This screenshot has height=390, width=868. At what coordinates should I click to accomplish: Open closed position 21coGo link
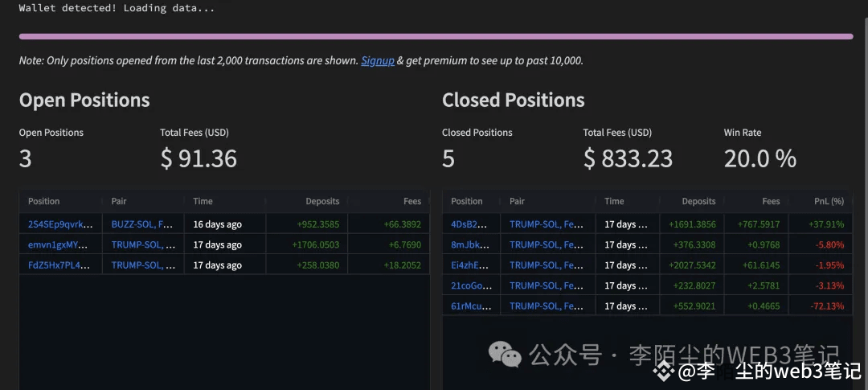point(471,285)
